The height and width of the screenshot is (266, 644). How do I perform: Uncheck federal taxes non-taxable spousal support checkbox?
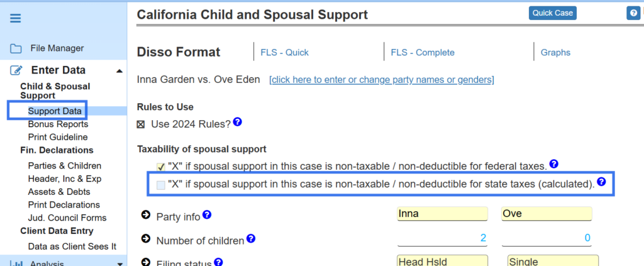(160, 167)
